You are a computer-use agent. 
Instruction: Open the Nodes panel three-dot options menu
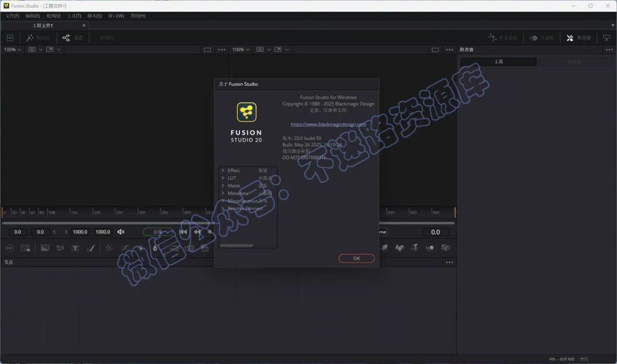click(x=450, y=262)
